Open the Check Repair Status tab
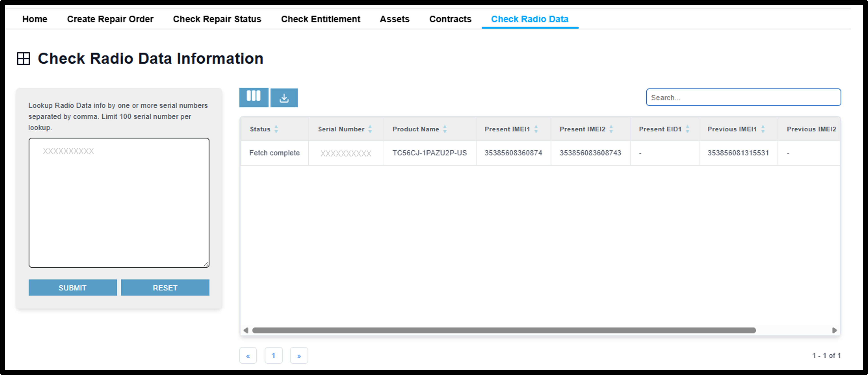The width and height of the screenshot is (868, 375). pyautogui.click(x=217, y=19)
